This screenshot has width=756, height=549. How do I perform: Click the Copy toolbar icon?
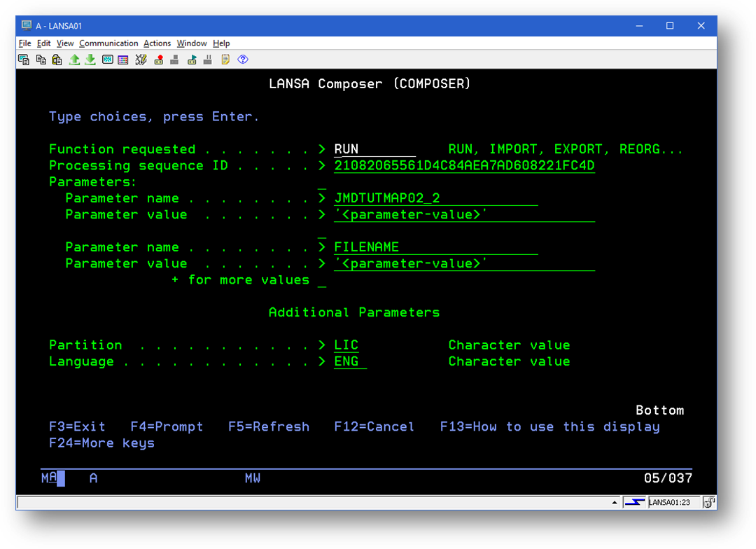[41, 60]
